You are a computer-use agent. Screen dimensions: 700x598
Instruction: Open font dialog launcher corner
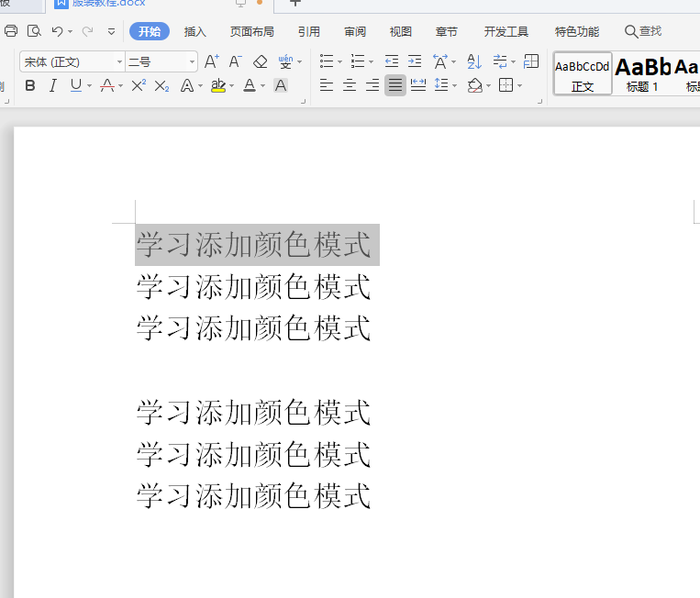[x=303, y=101]
